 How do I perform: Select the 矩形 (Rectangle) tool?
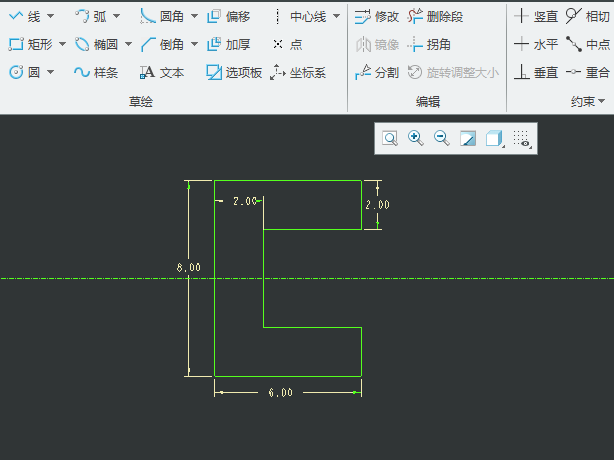pyautogui.click(x=31, y=44)
